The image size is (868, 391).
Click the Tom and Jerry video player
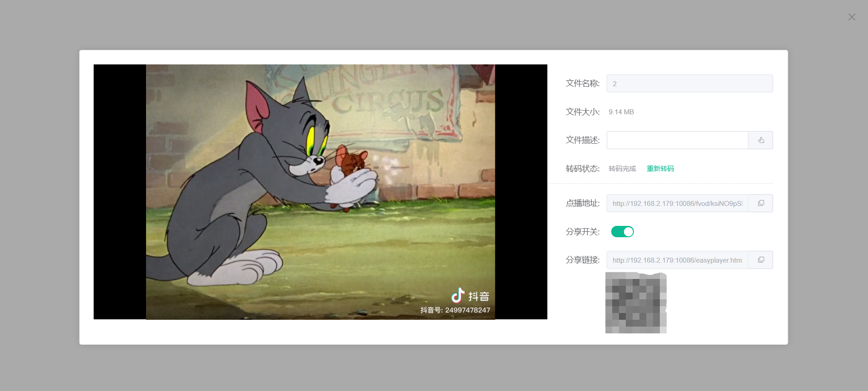coord(320,192)
